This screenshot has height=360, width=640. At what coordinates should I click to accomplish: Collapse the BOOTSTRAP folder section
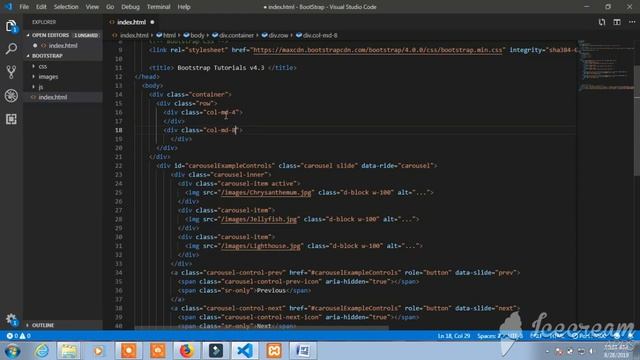click(62, 56)
